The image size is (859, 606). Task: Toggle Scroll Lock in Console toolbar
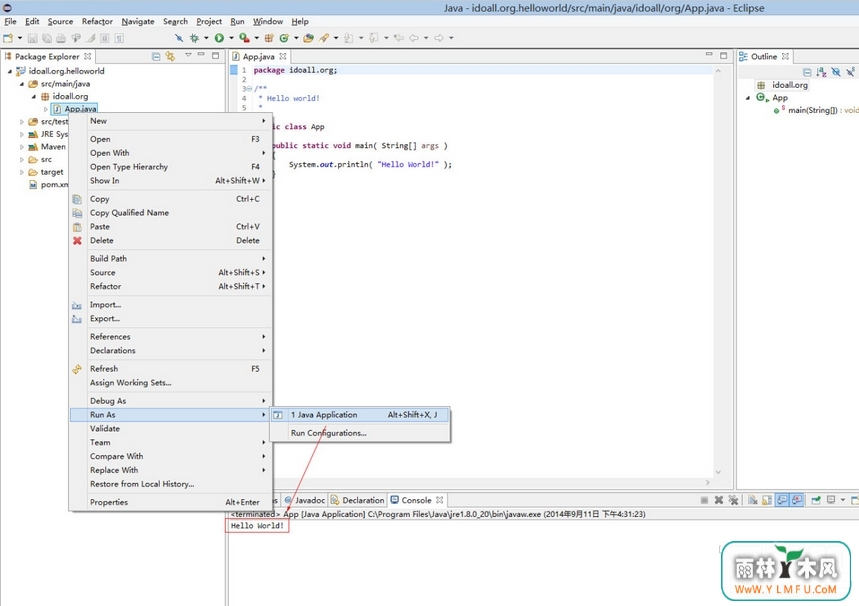tap(767, 500)
